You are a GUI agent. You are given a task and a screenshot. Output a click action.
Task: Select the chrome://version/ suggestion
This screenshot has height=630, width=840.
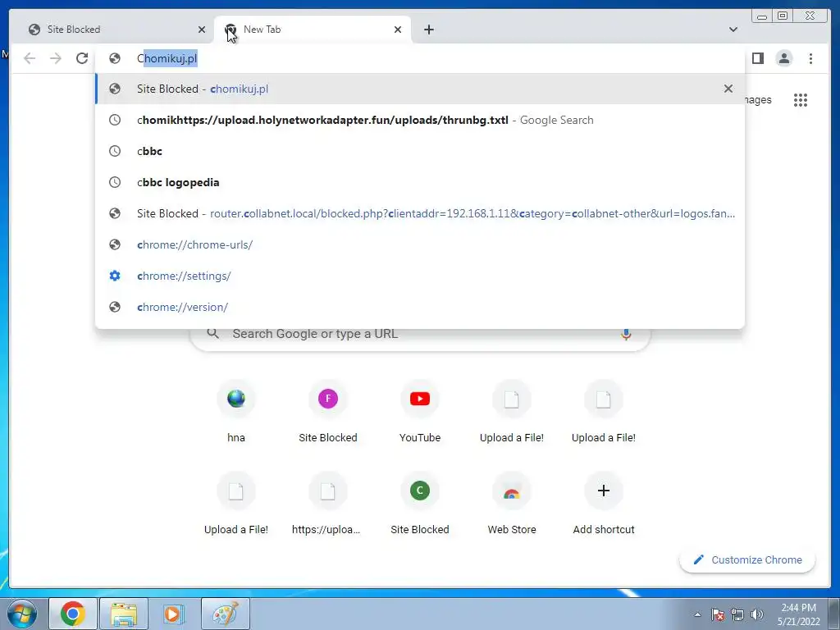point(420,307)
